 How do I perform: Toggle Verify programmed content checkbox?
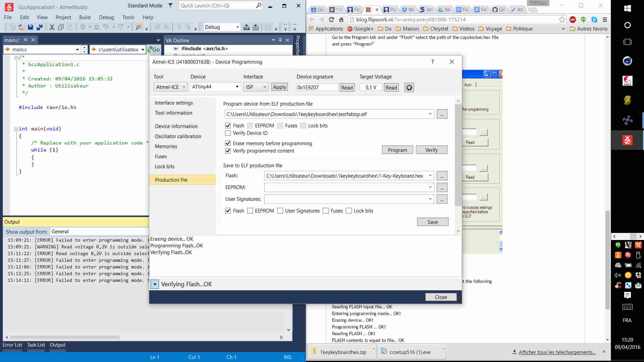click(x=228, y=151)
